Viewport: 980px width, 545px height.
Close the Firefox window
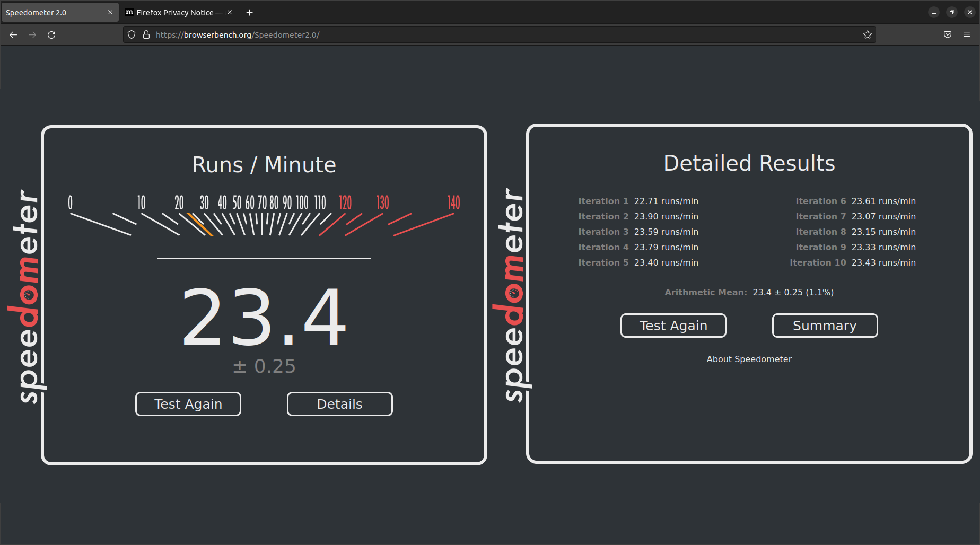pos(970,12)
